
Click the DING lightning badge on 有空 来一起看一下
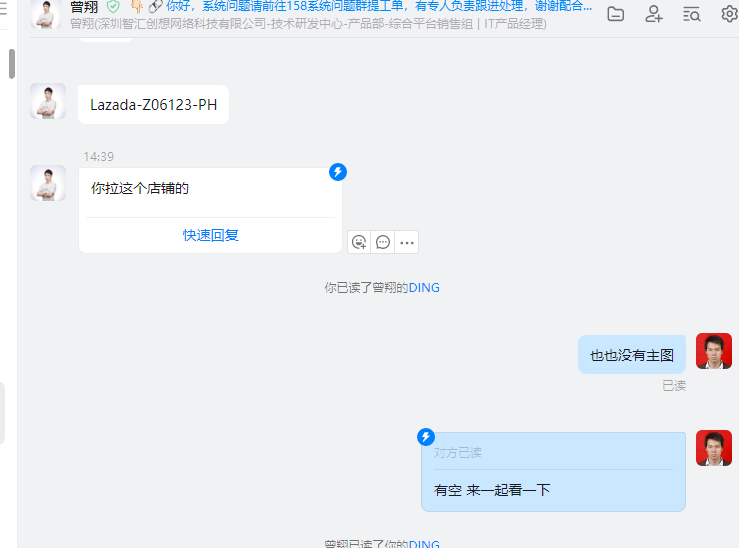tap(426, 437)
